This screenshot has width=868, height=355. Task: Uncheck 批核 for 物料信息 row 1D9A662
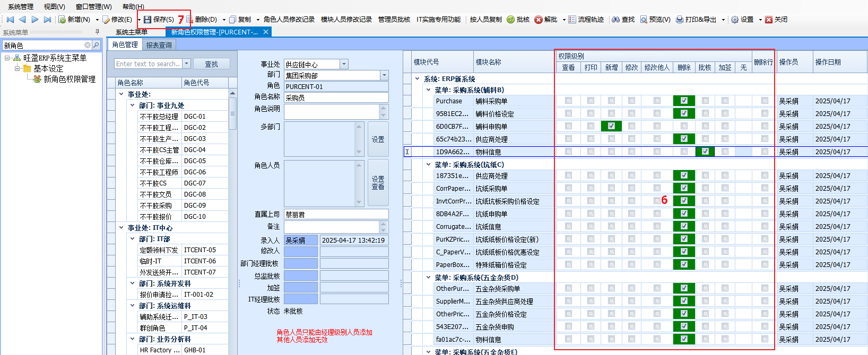click(705, 152)
